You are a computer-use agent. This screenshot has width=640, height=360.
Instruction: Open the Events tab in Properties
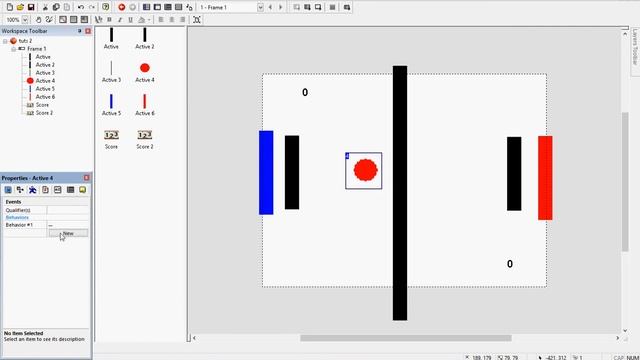click(70, 190)
